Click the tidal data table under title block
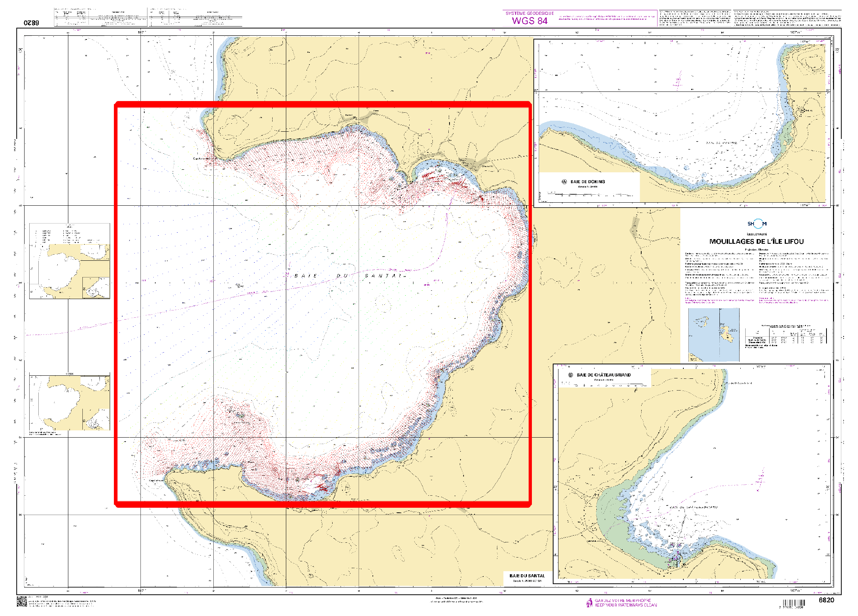Viewport: 858px width, 616px height. click(786, 337)
